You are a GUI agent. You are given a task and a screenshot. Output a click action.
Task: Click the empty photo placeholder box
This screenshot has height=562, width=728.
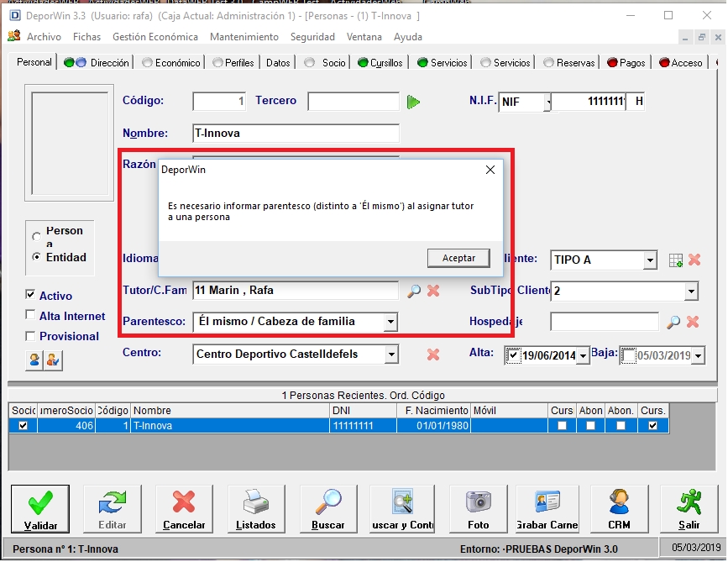pyautogui.click(x=69, y=143)
